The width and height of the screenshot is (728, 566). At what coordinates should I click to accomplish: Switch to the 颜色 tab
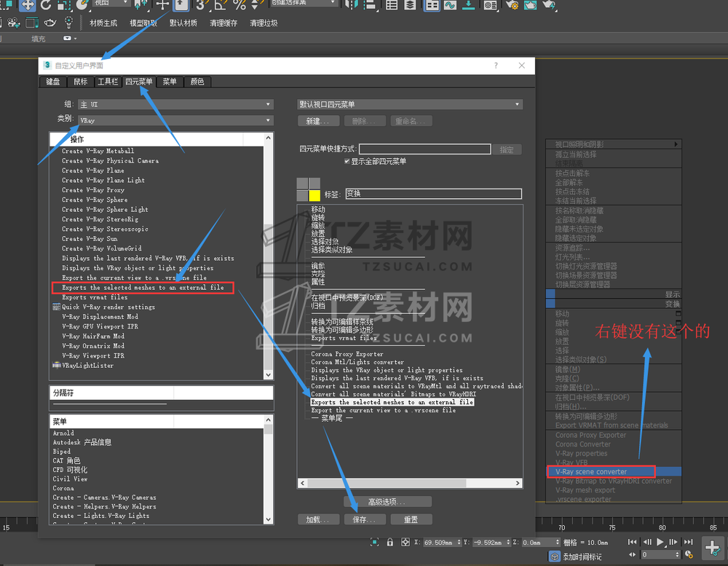(x=197, y=82)
